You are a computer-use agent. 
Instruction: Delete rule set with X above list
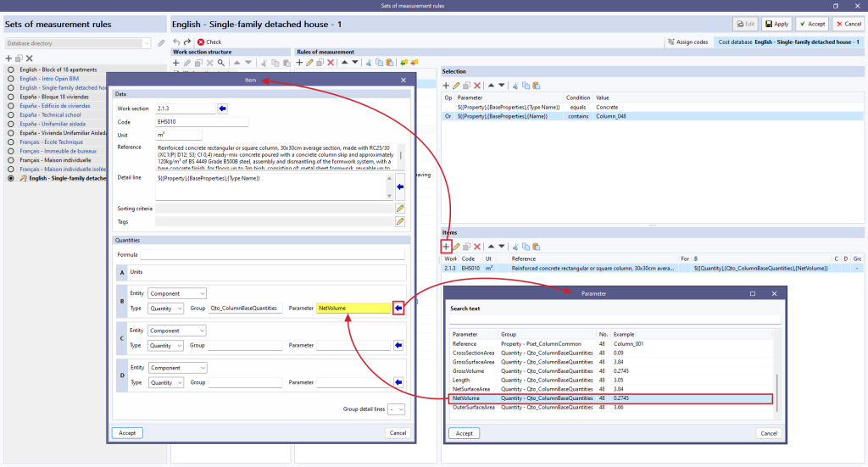point(30,58)
